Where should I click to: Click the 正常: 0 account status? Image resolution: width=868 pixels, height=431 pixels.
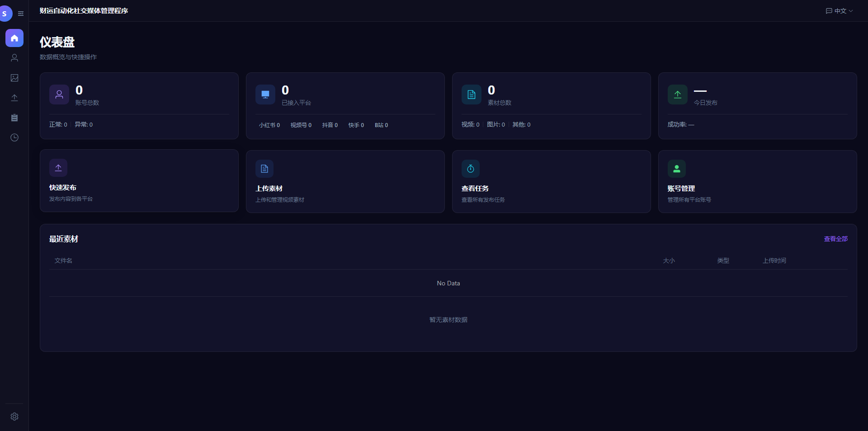tap(58, 124)
